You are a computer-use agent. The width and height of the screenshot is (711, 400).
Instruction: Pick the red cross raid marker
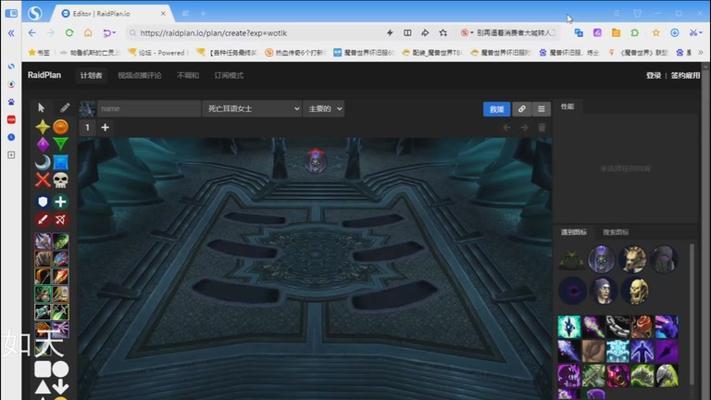tap(43, 180)
